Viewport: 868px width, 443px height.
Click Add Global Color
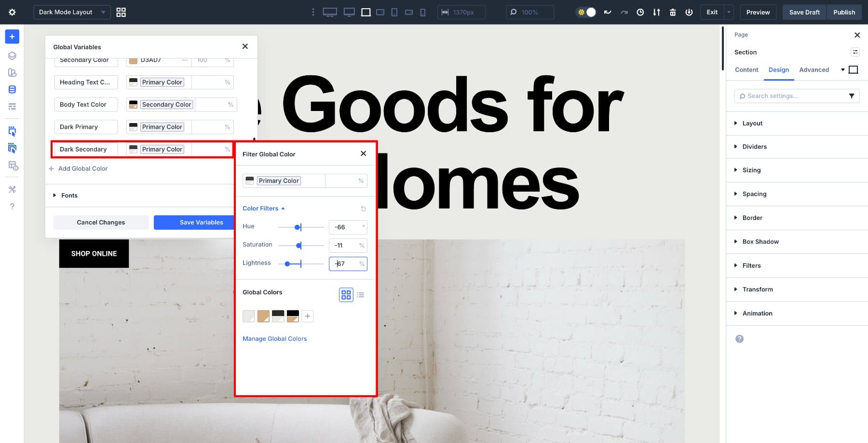78,168
